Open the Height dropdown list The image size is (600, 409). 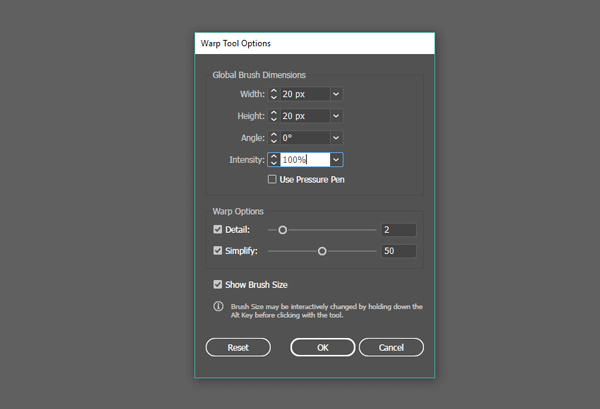336,116
